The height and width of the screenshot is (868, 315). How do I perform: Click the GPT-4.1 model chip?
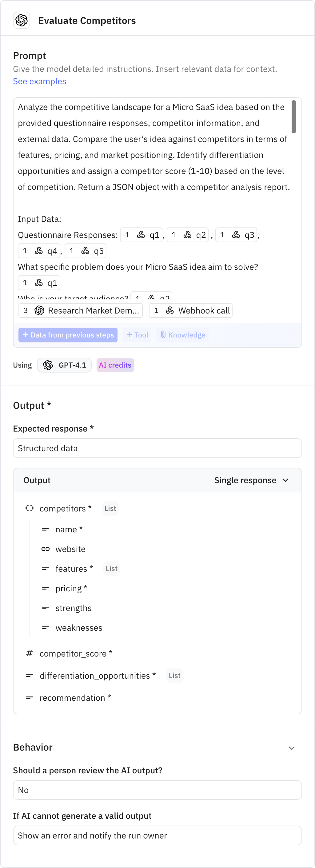tap(64, 365)
